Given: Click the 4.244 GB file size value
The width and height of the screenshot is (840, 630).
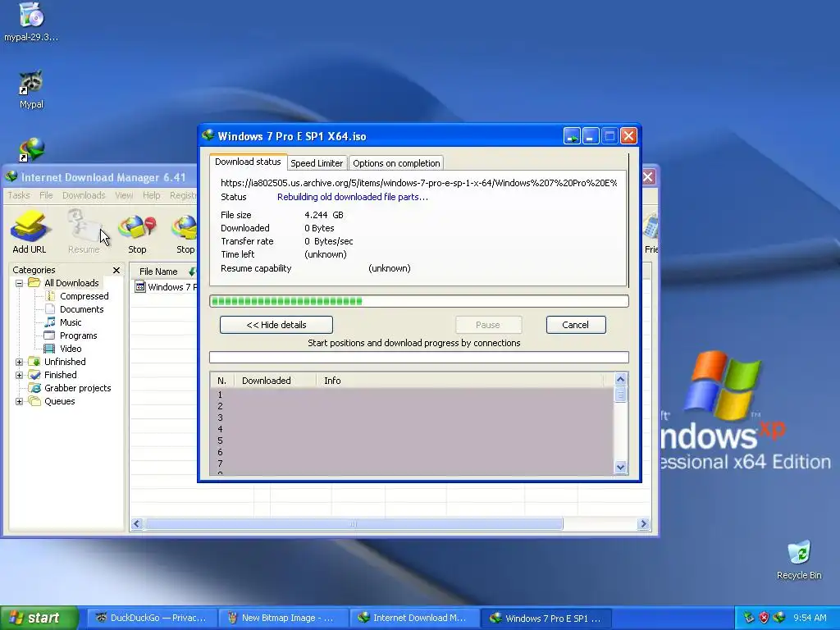Looking at the screenshot, I should [x=324, y=215].
